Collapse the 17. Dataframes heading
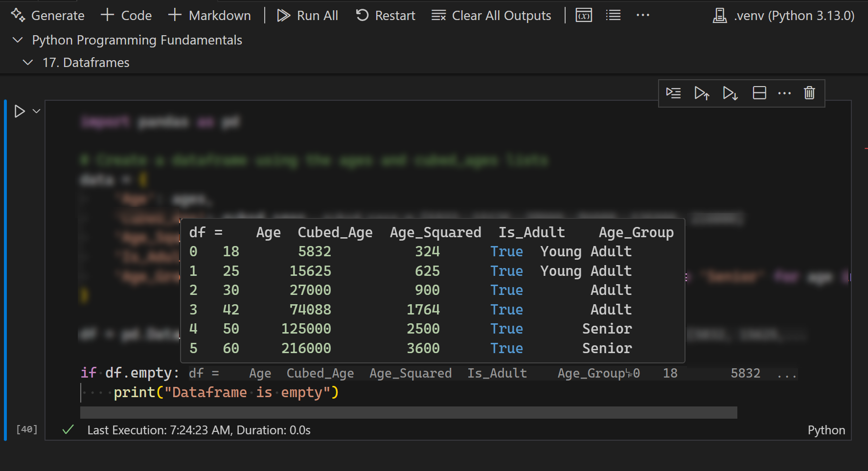This screenshot has width=868, height=471. (27, 62)
